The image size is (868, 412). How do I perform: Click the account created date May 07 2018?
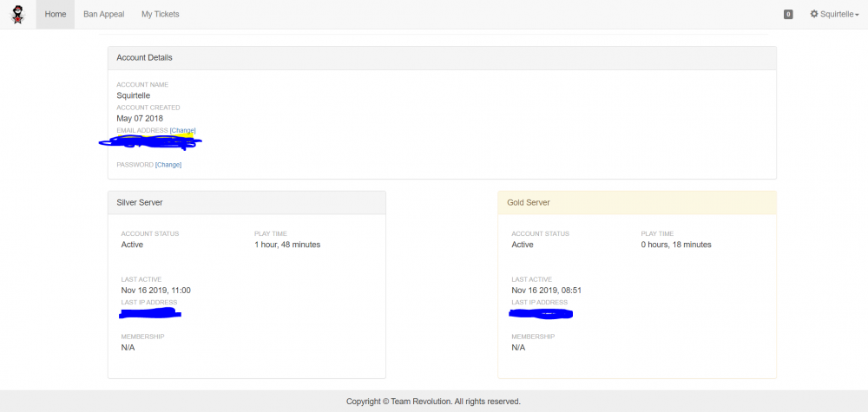pyautogui.click(x=140, y=118)
